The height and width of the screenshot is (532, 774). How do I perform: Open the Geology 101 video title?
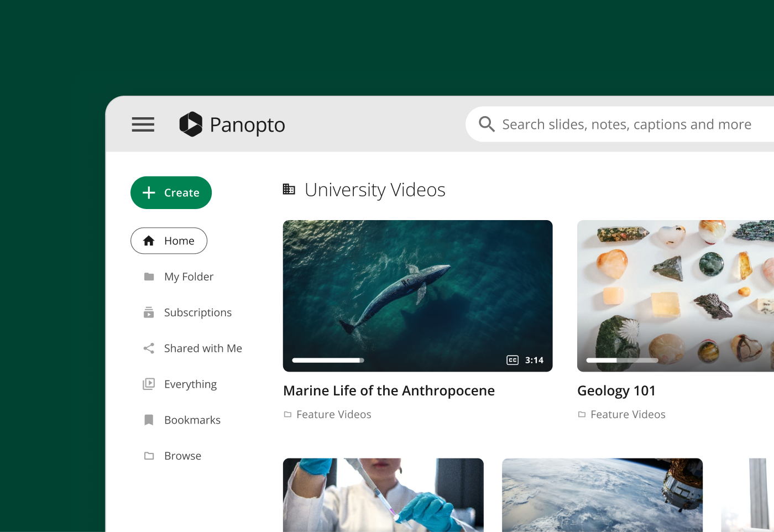tap(616, 391)
